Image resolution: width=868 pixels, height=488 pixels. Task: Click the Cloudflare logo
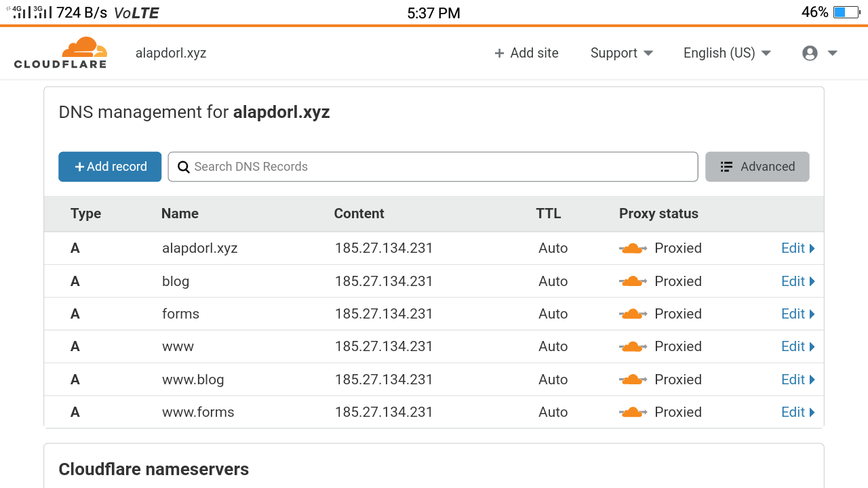click(60, 53)
